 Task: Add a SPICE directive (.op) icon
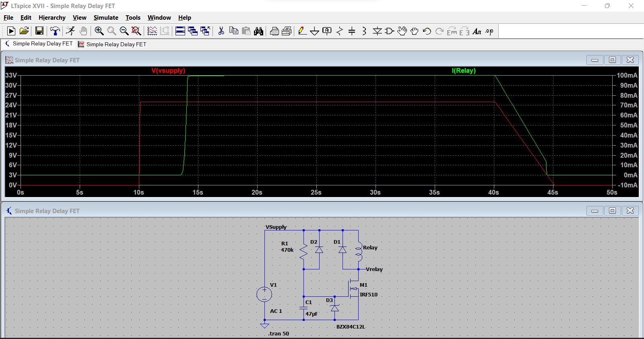[489, 31]
